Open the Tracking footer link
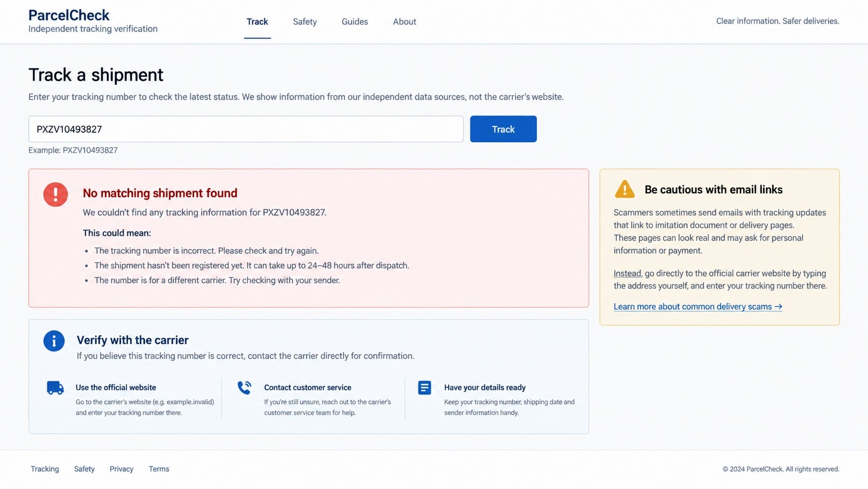Image resolution: width=868 pixels, height=489 pixels. [x=45, y=469]
